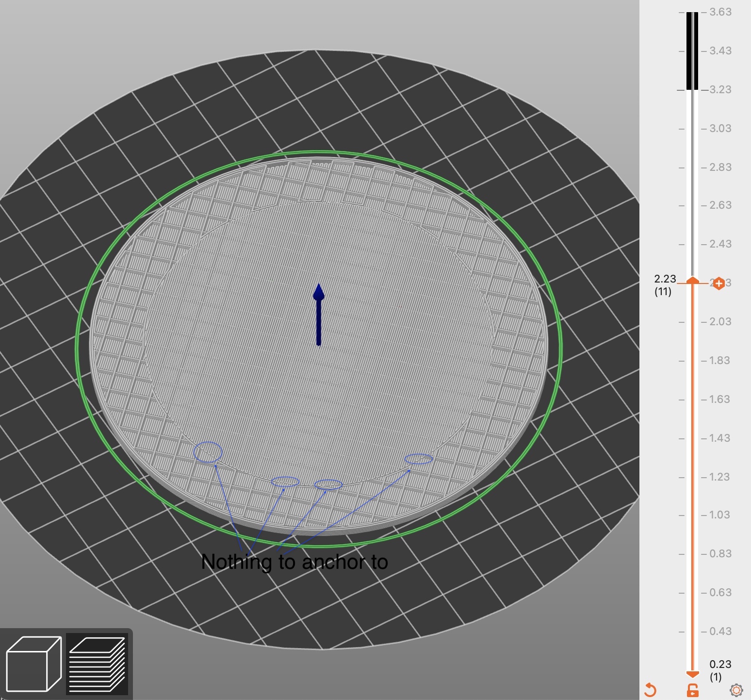The width and height of the screenshot is (751, 700).
Task: Open layer slider settings gear
Action: 736,690
